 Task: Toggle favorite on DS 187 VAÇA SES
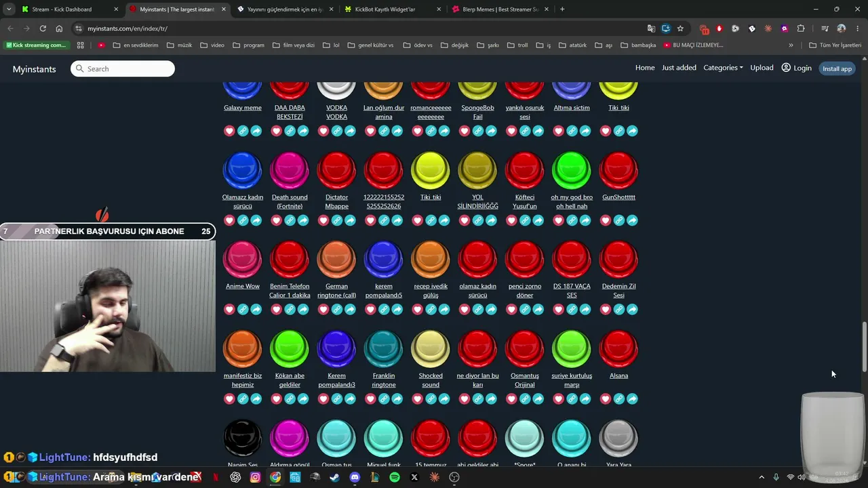click(x=559, y=310)
